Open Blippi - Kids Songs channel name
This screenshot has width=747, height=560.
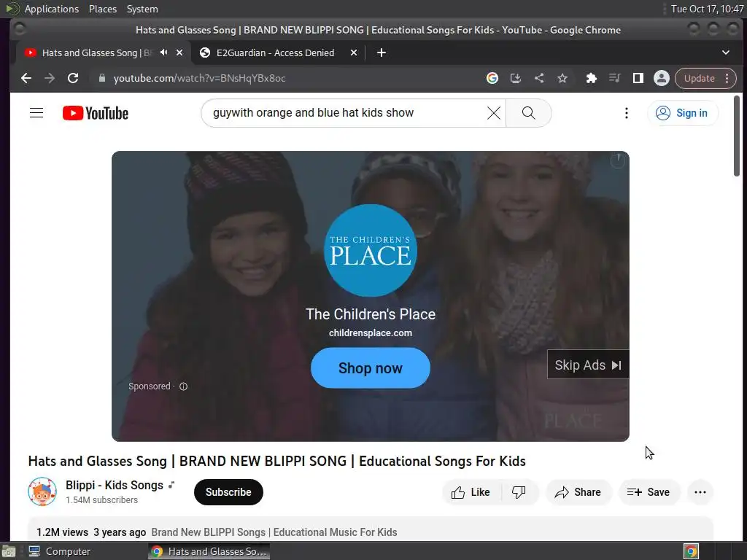coord(115,485)
